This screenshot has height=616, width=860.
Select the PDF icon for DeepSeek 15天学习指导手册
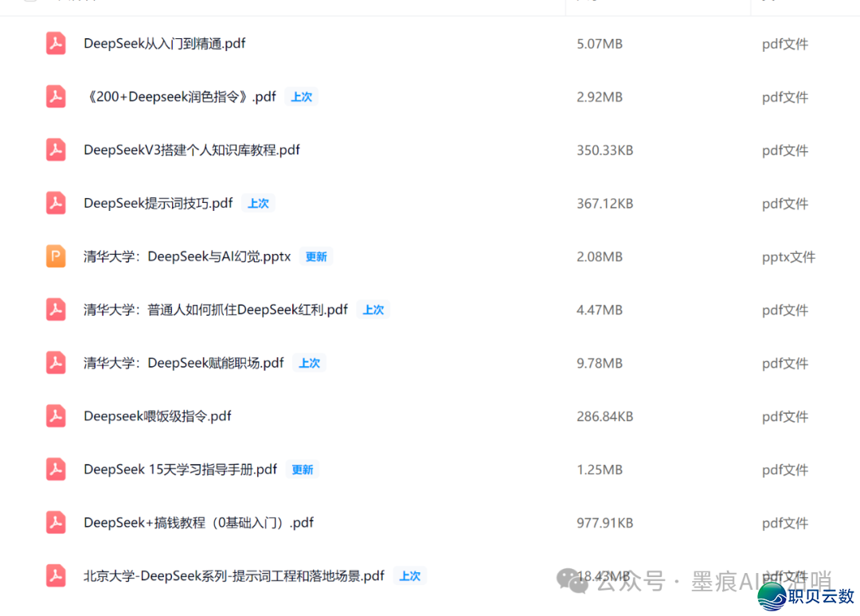(x=56, y=470)
